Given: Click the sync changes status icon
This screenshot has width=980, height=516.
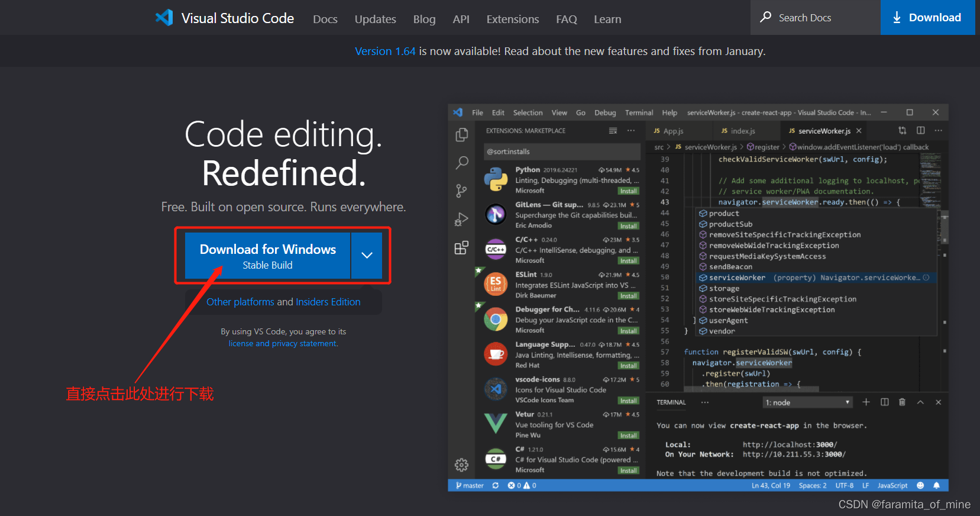Looking at the screenshot, I should coord(496,485).
